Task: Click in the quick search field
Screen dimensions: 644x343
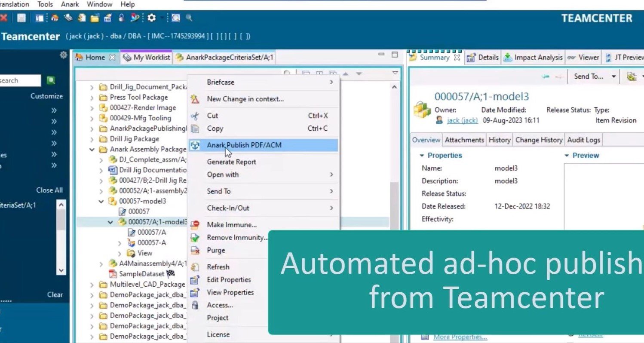Action: (x=20, y=80)
